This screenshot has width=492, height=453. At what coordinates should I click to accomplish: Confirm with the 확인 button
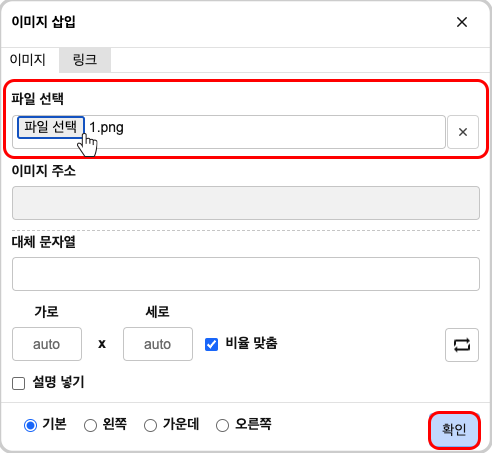454,429
